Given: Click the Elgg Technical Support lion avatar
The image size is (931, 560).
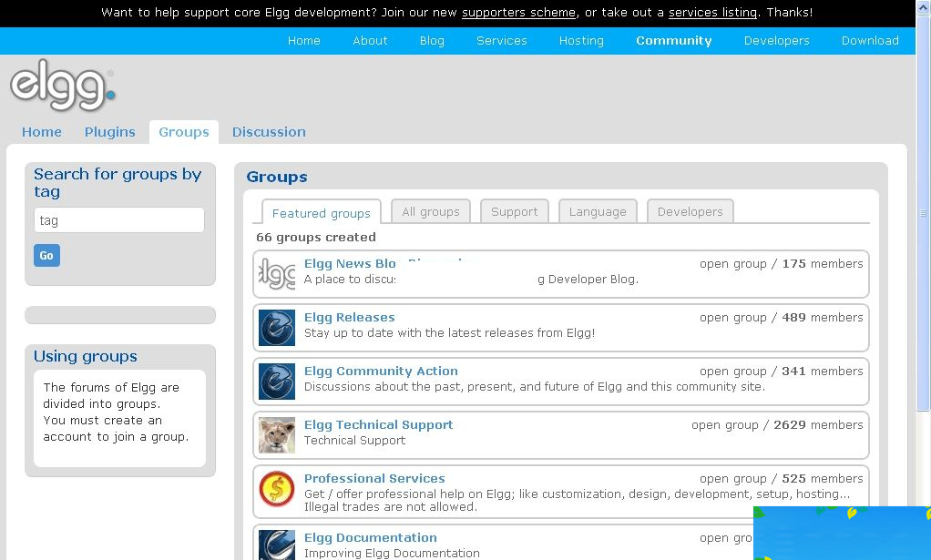Looking at the screenshot, I should [276, 435].
